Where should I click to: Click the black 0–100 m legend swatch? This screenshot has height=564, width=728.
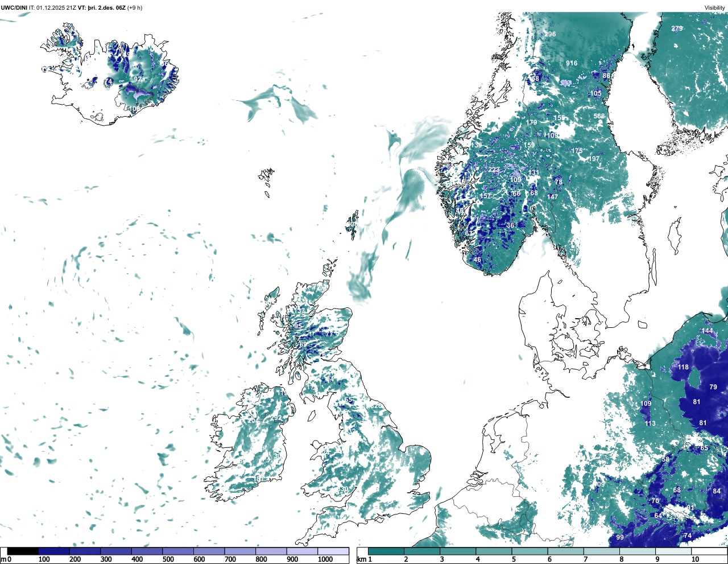pos(23,551)
